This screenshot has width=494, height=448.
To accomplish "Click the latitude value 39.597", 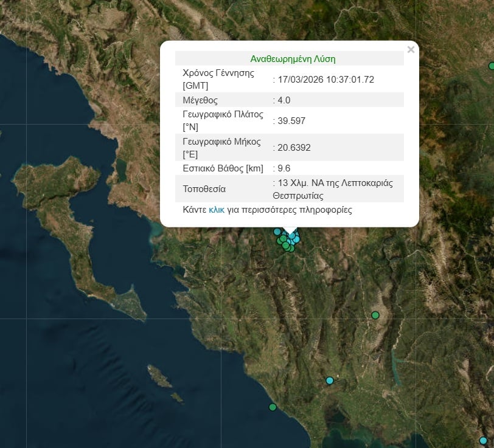I will [291, 120].
